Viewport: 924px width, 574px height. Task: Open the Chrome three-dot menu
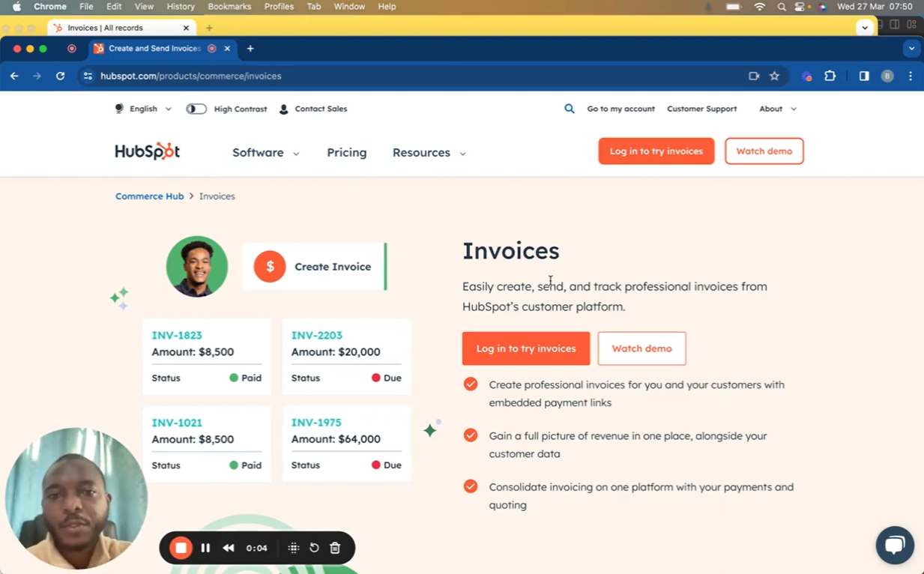click(x=911, y=76)
